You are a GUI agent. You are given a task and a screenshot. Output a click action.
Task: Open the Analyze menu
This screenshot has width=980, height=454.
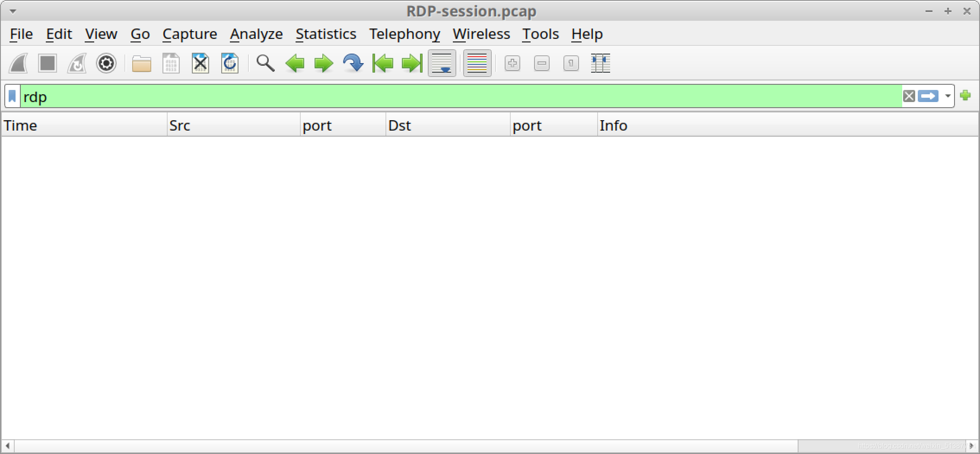(x=256, y=34)
